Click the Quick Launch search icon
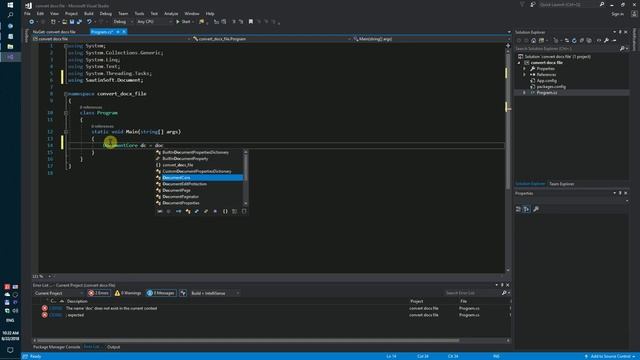The height and width of the screenshot is (360, 640). click(x=602, y=4)
